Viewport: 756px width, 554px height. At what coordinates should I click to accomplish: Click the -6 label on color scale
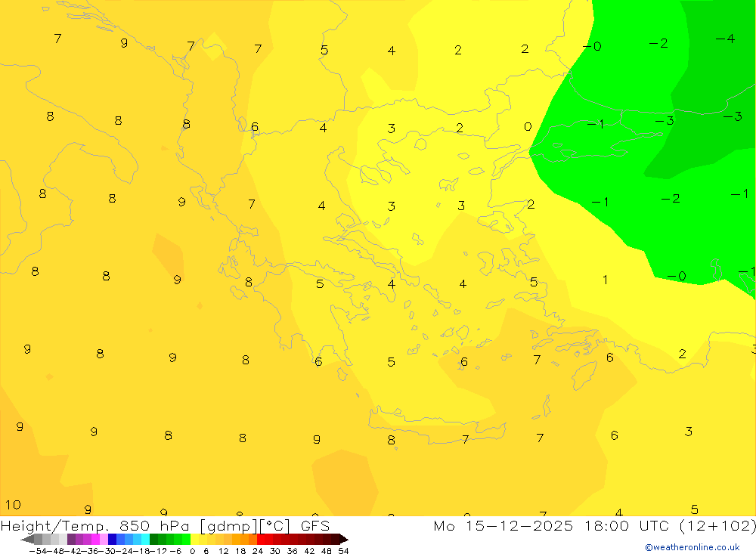[x=175, y=551]
